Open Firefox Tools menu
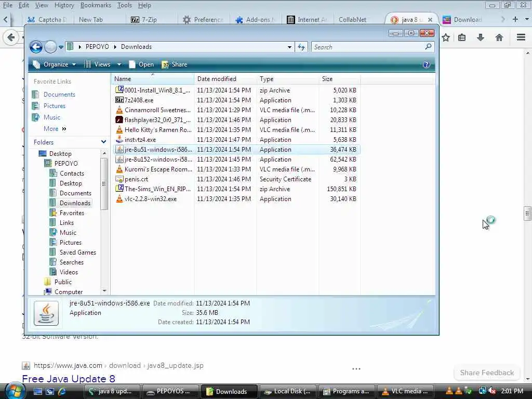Viewport: 532px width, 399px height. click(125, 5)
